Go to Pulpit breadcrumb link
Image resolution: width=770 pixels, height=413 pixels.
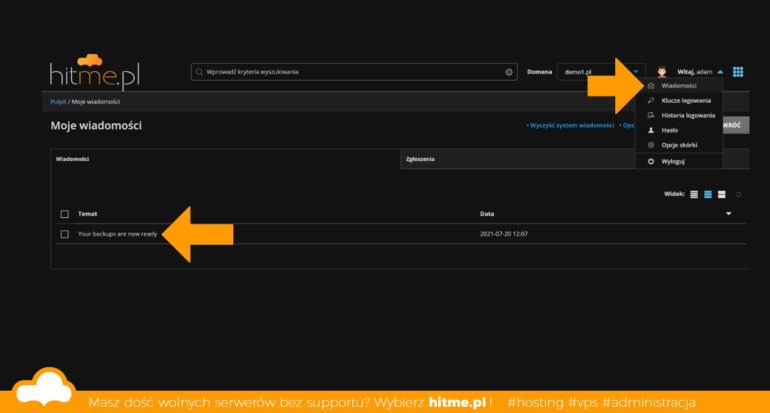point(58,102)
